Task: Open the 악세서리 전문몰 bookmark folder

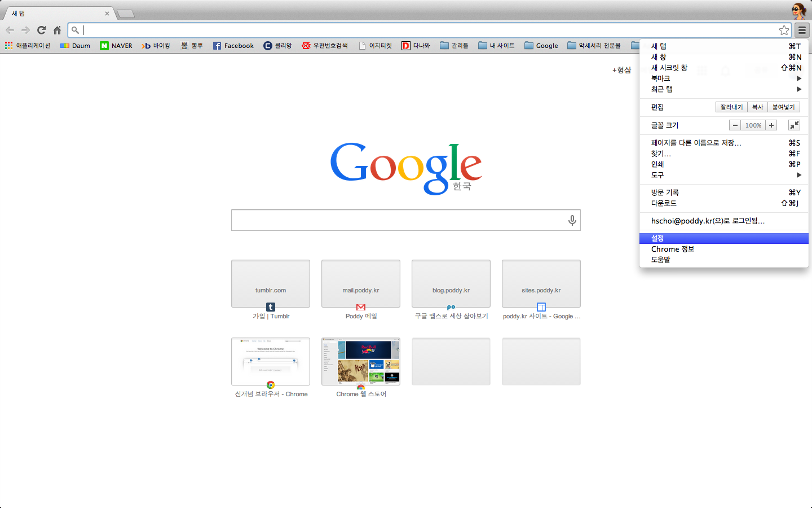Action: pyautogui.click(x=594, y=46)
